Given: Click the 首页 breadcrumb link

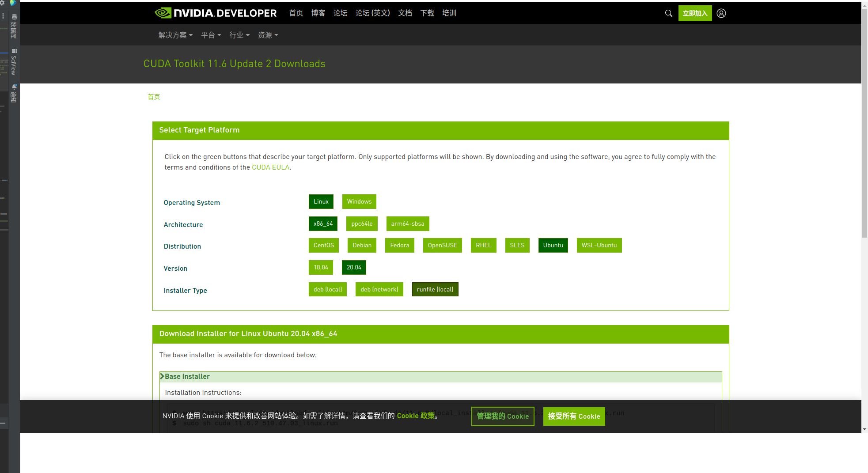Looking at the screenshot, I should pos(154,97).
